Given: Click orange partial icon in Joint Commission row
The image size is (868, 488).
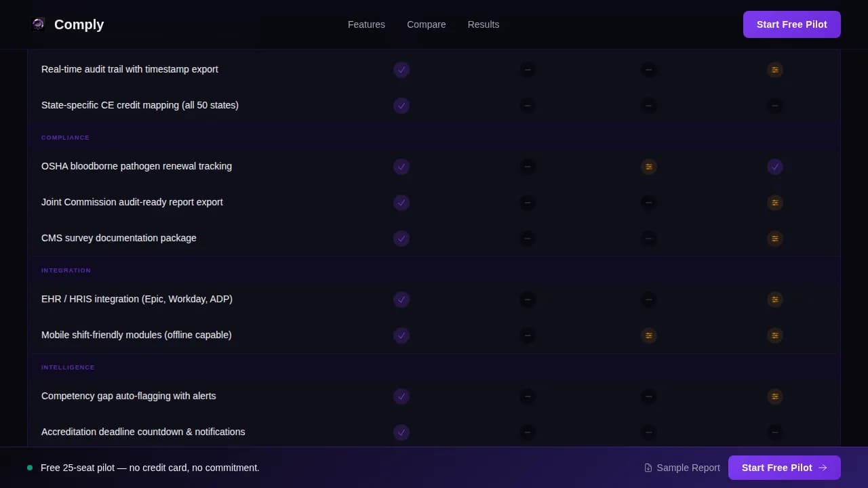Looking at the screenshot, I should pyautogui.click(x=775, y=203).
